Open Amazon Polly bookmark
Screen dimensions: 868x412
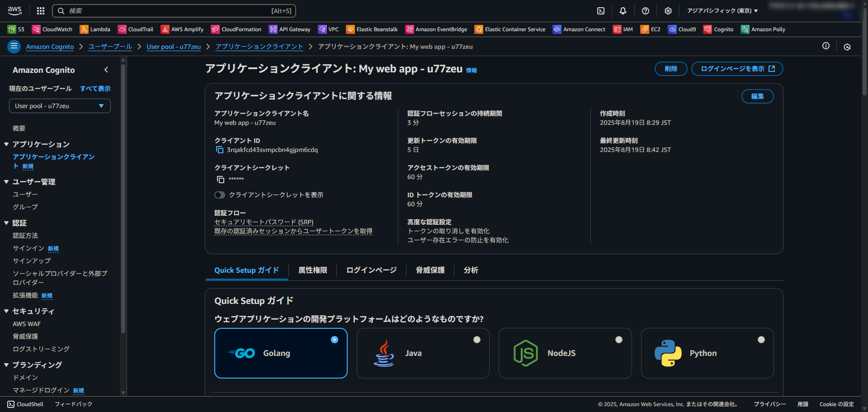(763, 29)
